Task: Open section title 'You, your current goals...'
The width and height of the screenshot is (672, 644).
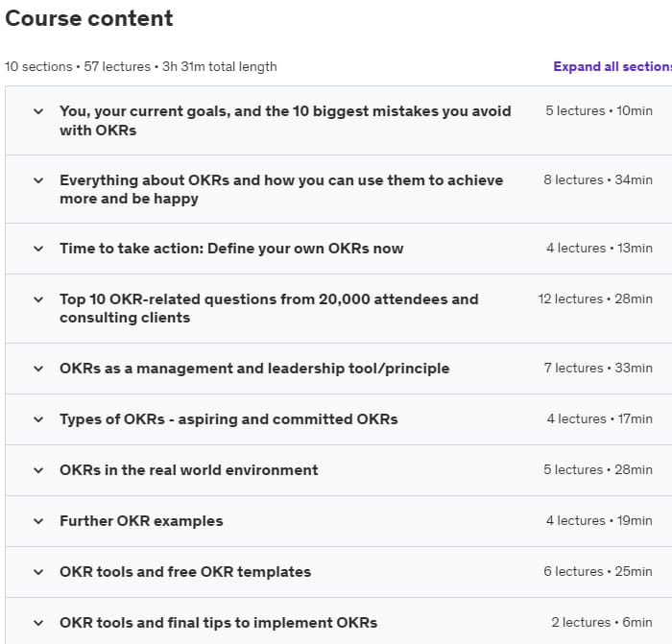Action: coord(285,120)
